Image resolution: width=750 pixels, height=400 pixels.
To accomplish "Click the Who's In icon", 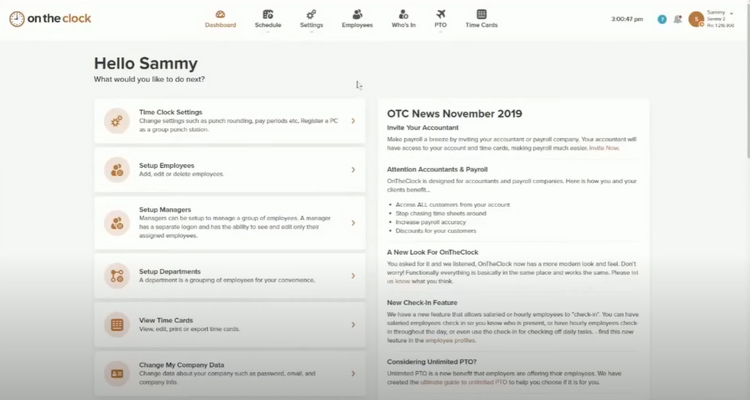I will [x=403, y=14].
